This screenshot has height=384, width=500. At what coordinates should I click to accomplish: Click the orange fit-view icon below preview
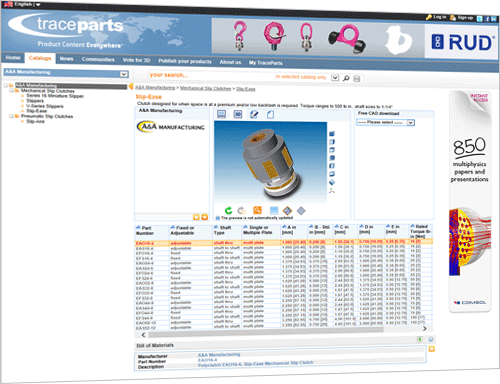click(x=257, y=210)
